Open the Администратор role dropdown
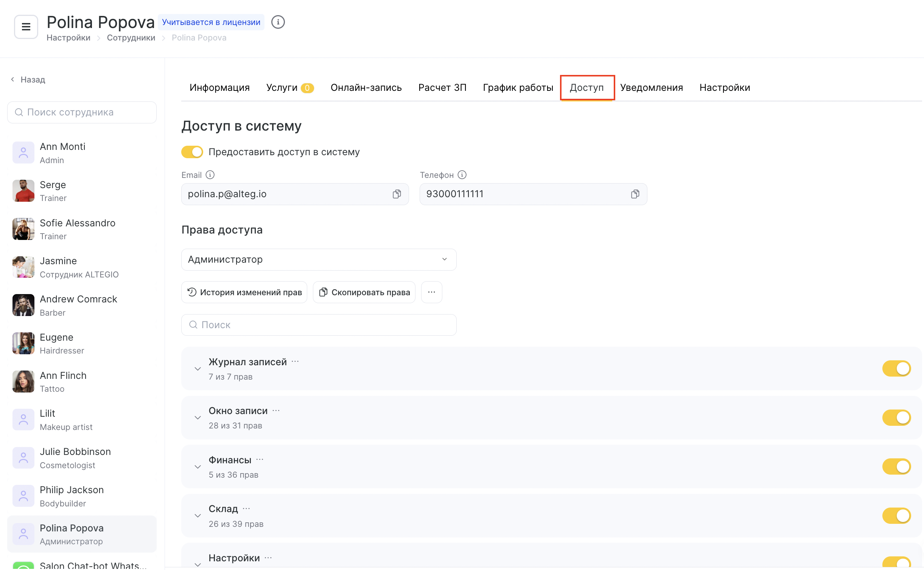 tap(319, 260)
